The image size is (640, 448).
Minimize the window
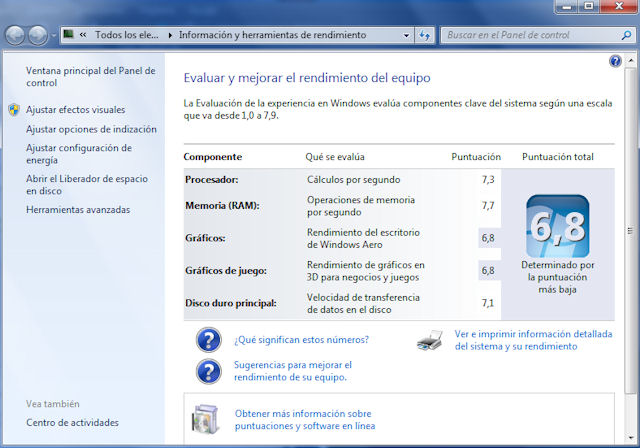point(567,6)
